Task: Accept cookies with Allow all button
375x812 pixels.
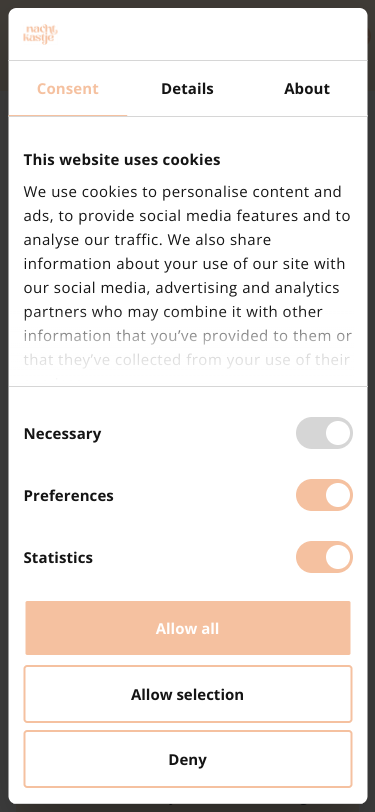Action: pos(188,628)
